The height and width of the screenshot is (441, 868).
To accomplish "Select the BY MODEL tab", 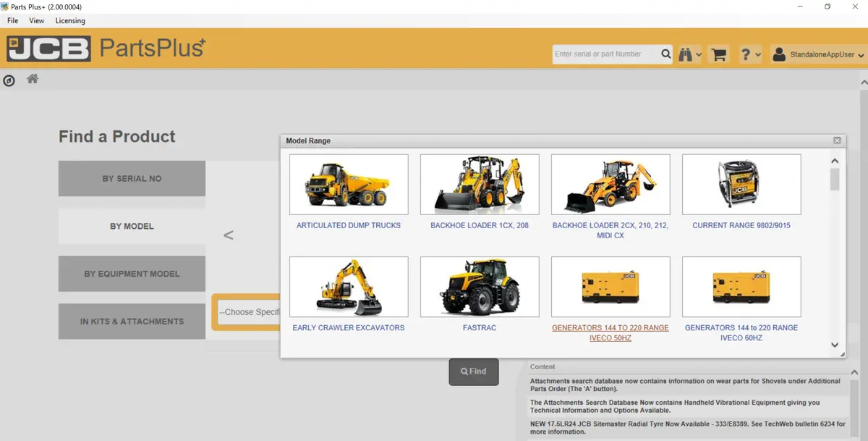I will tap(132, 226).
